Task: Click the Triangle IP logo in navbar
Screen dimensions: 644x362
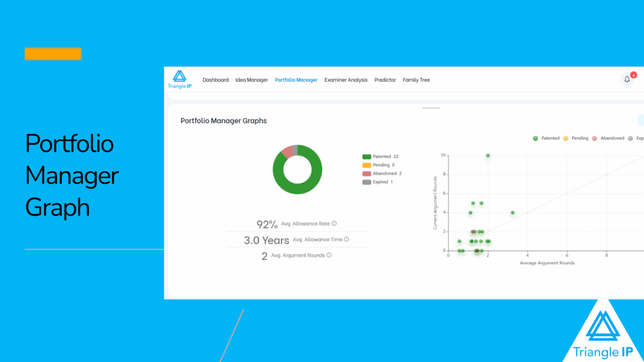Action: click(179, 79)
